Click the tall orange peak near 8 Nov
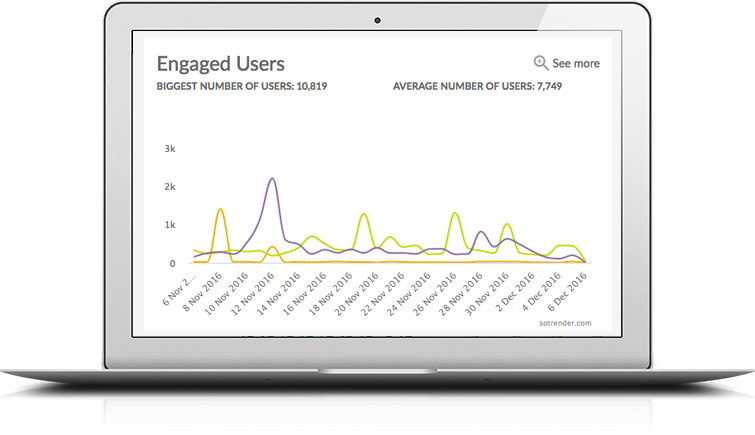 220,210
